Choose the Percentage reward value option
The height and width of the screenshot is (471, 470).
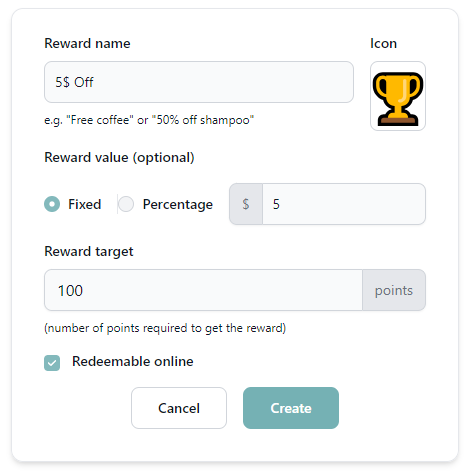tap(126, 204)
